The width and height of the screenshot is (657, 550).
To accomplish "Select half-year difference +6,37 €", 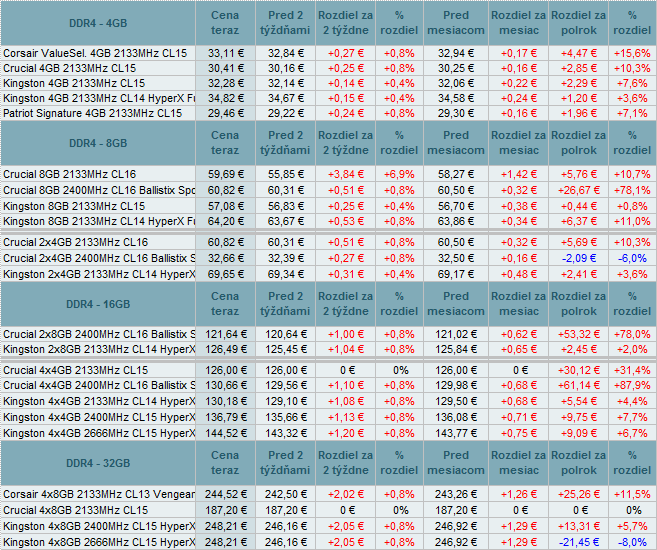I will click(579, 221).
